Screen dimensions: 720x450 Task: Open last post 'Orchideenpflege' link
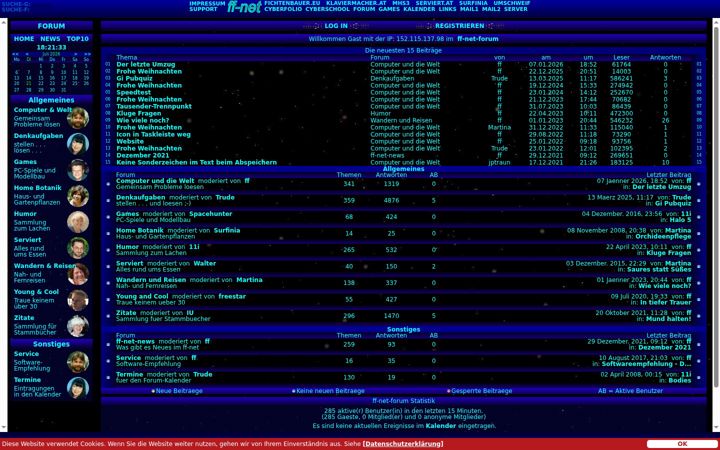tap(663, 236)
